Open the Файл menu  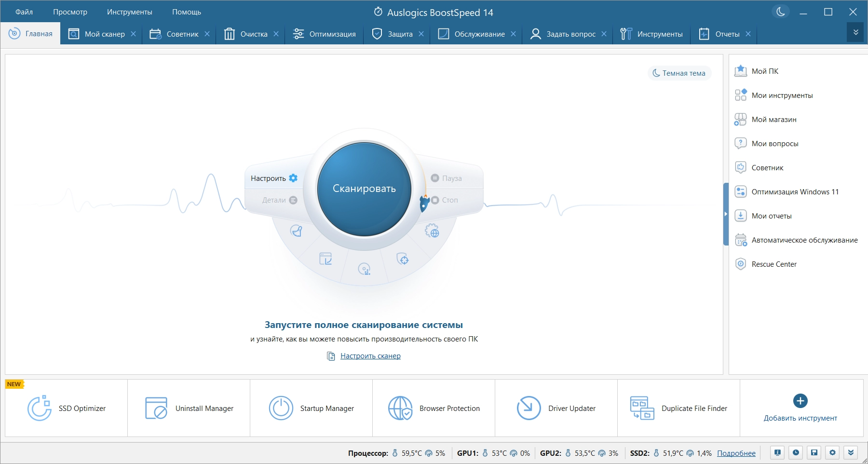coord(24,12)
